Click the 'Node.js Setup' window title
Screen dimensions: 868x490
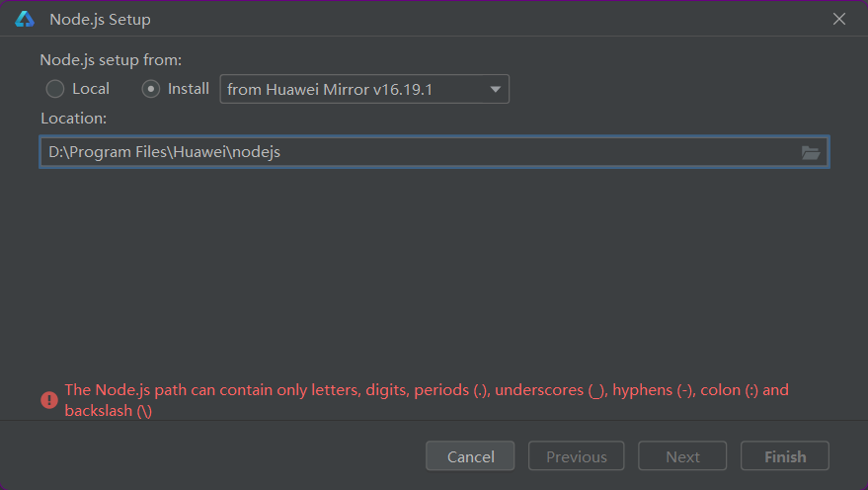tap(100, 20)
